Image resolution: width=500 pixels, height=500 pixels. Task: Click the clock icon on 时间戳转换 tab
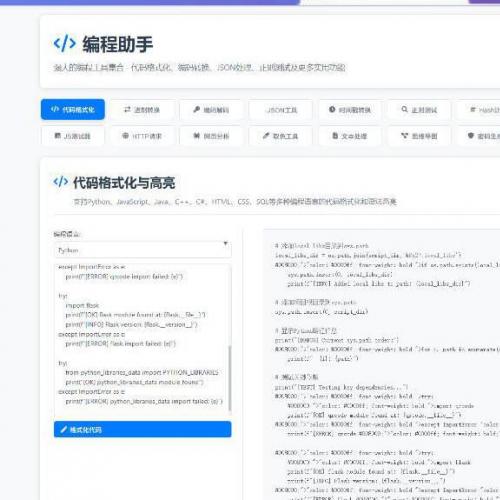point(332,109)
